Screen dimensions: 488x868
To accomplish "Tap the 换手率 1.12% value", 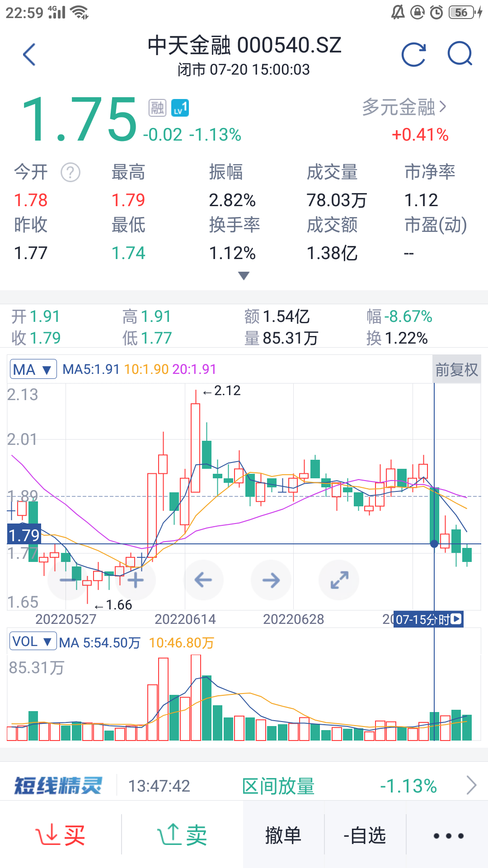I will tap(232, 253).
